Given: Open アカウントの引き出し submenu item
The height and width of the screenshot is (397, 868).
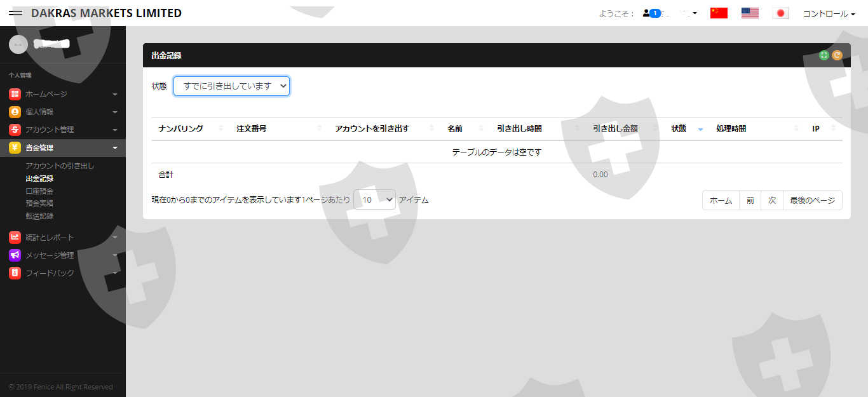Looking at the screenshot, I should coord(60,166).
